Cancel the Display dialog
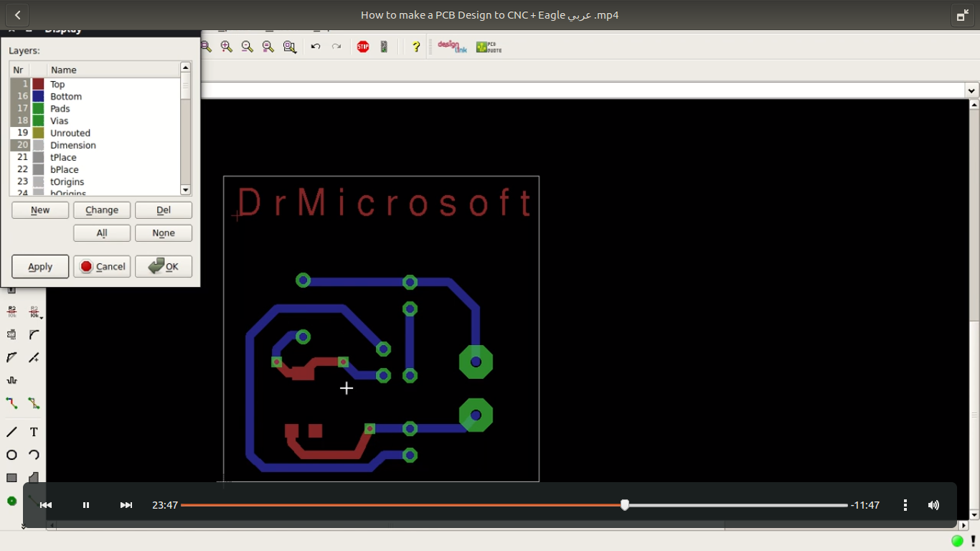This screenshot has width=980, height=551. click(x=102, y=266)
